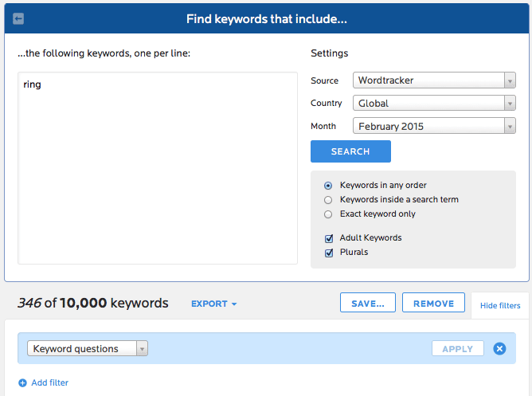
Task: Click the APPLY filter button
Action: (458, 348)
